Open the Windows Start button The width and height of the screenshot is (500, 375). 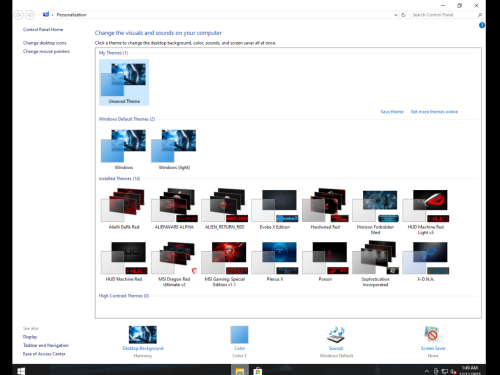tap(21, 370)
